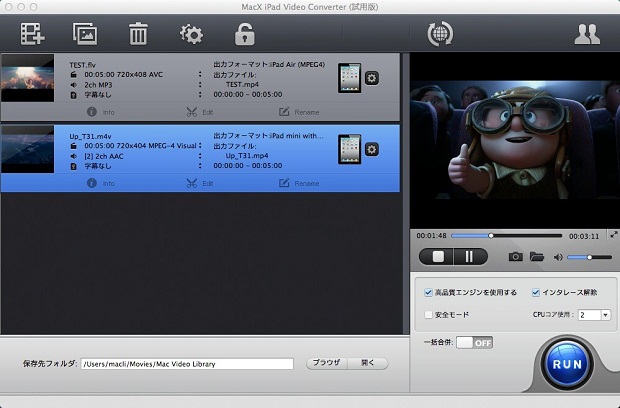This screenshot has width=620, height=408.
Task: Expand preview to fullscreen with arrow icon
Action: pos(614,235)
